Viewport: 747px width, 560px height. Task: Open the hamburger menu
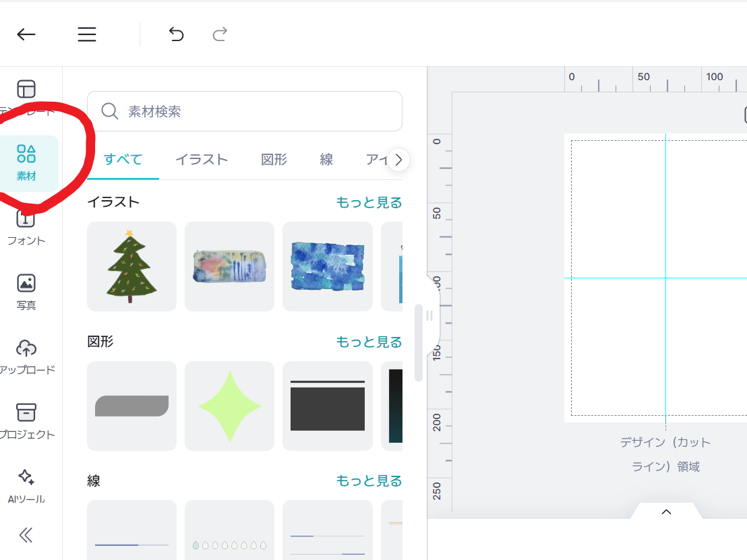[87, 34]
